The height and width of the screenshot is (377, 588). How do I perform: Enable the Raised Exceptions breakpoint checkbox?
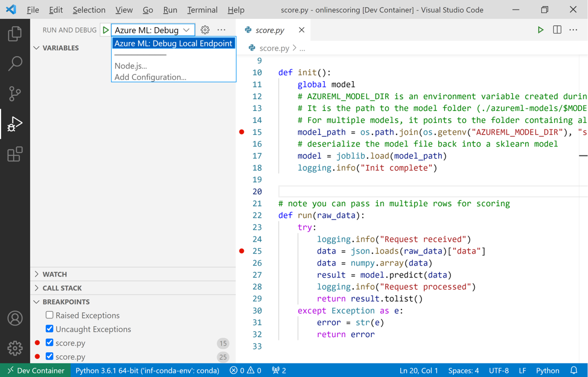point(50,315)
